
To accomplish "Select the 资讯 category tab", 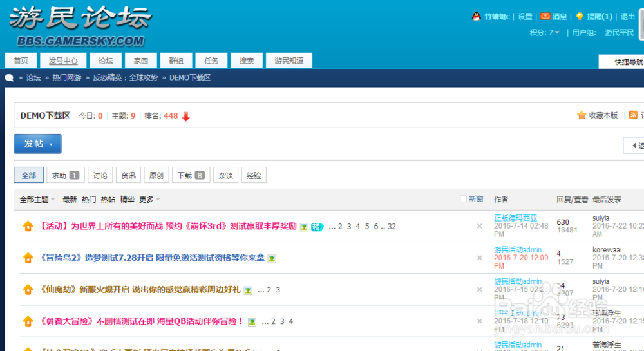I will tap(129, 175).
